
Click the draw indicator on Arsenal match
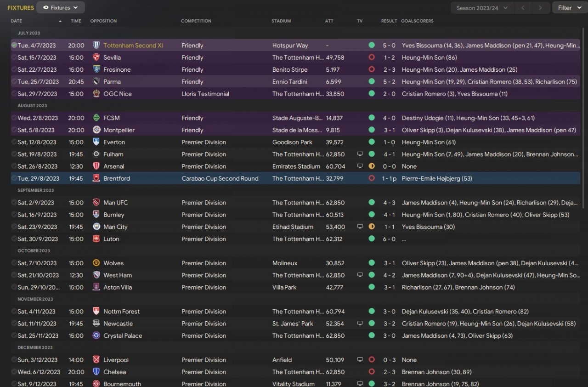pyautogui.click(x=372, y=166)
